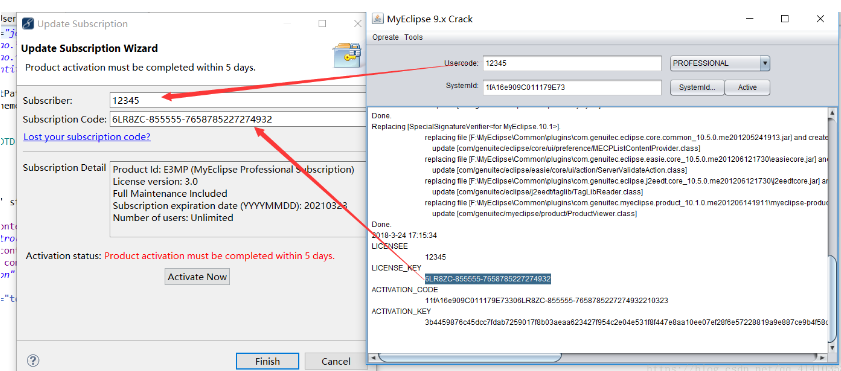
Task: Click the Product Id line in details
Action: click(234, 170)
